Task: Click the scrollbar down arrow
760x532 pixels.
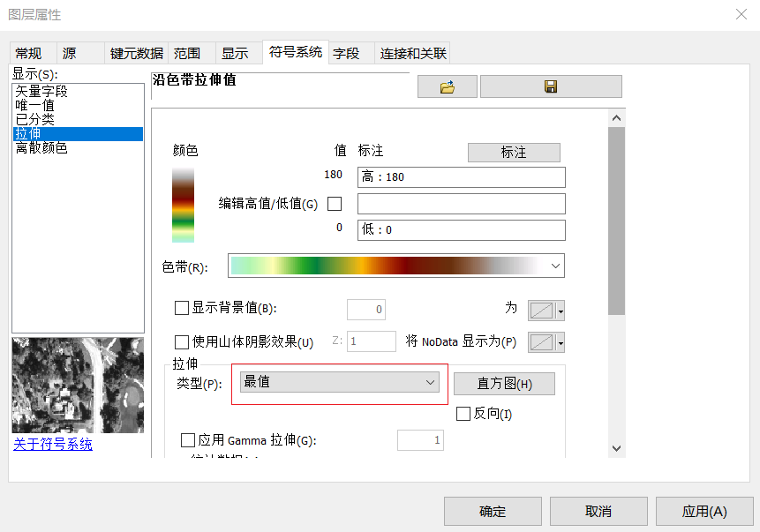Action: pyautogui.click(x=616, y=449)
